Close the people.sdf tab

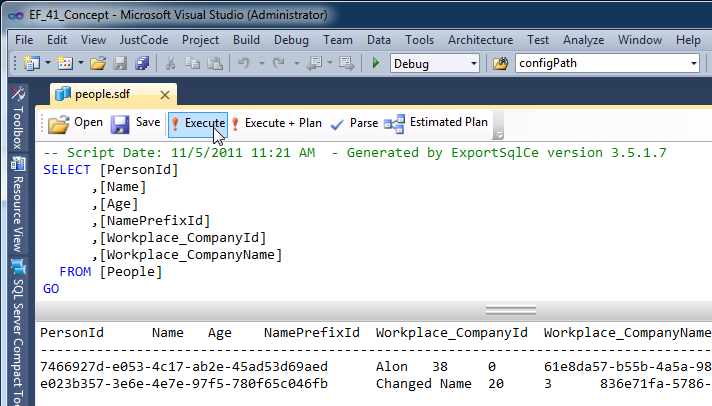click(x=165, y=95)
